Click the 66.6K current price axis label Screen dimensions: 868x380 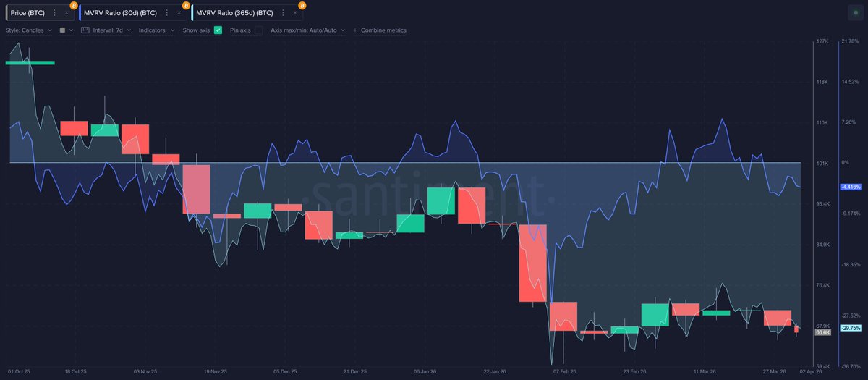tap(822, 332)
